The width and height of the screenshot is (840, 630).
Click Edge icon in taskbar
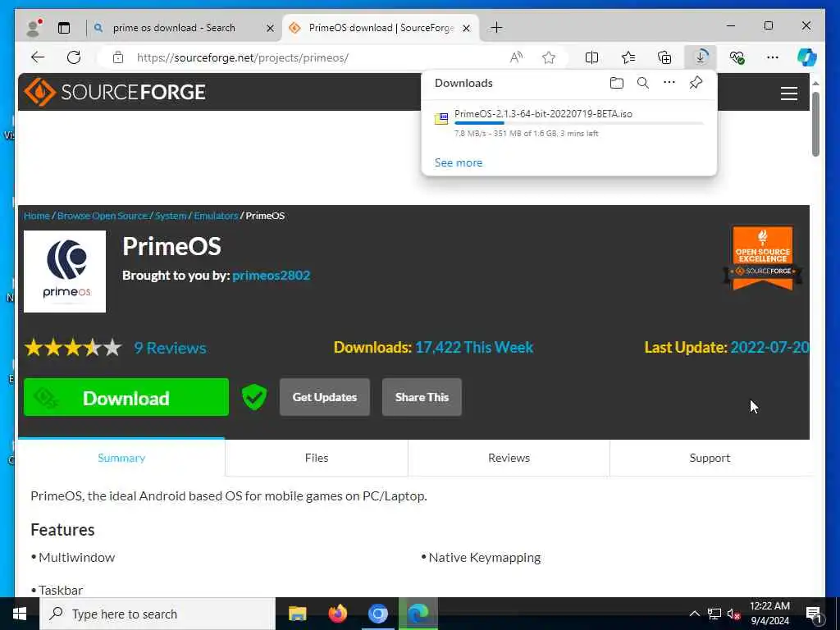[418, 614]
